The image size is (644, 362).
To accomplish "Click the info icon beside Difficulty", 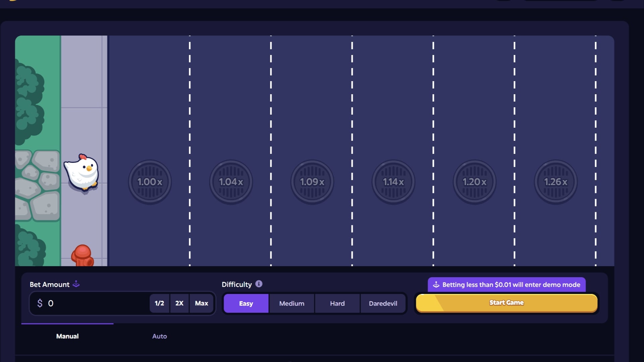I will (x=258, y=284).
